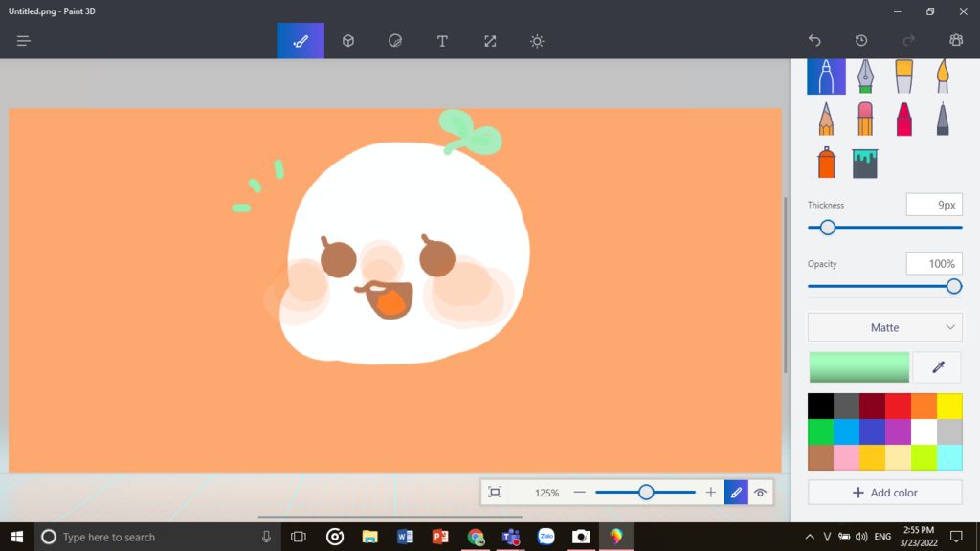Activate the Eyedropper color picker

pos(938,367)
